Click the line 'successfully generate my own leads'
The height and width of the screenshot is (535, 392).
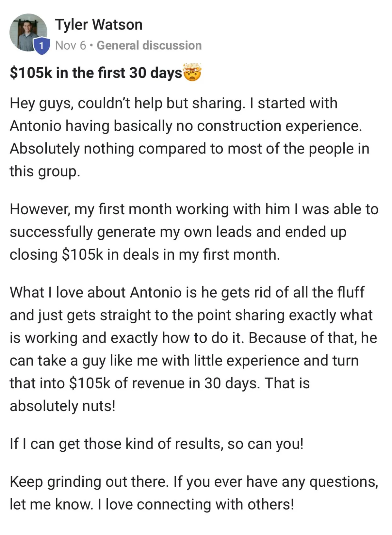(x=178, y=232)
